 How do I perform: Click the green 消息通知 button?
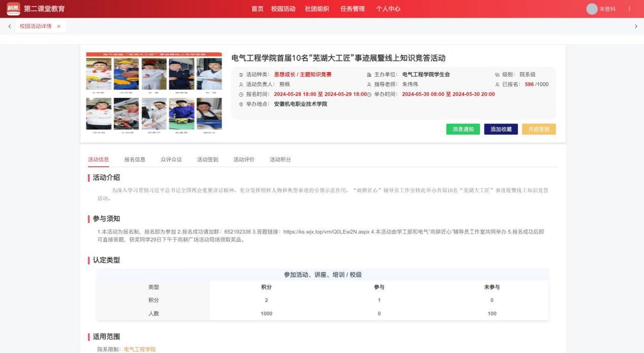[463, 129]
